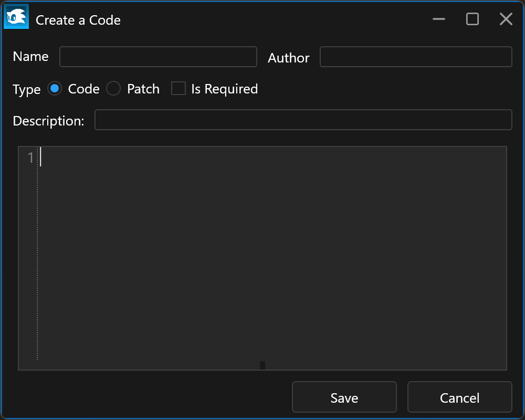Maximize the Create a Code window

click(x=472, y=19)
